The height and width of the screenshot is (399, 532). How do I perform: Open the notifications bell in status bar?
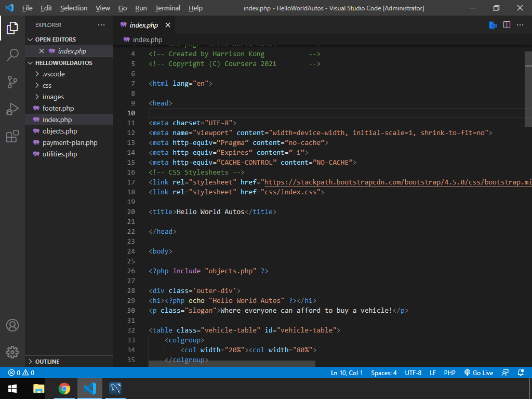click(521, 373)
